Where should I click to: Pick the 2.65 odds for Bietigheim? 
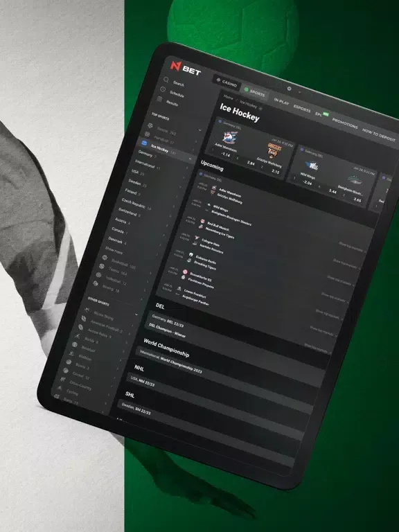(x=357, y=199)
